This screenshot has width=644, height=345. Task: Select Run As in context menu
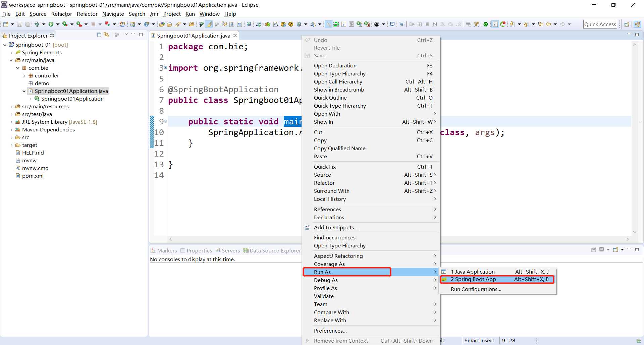pos(371,272)
